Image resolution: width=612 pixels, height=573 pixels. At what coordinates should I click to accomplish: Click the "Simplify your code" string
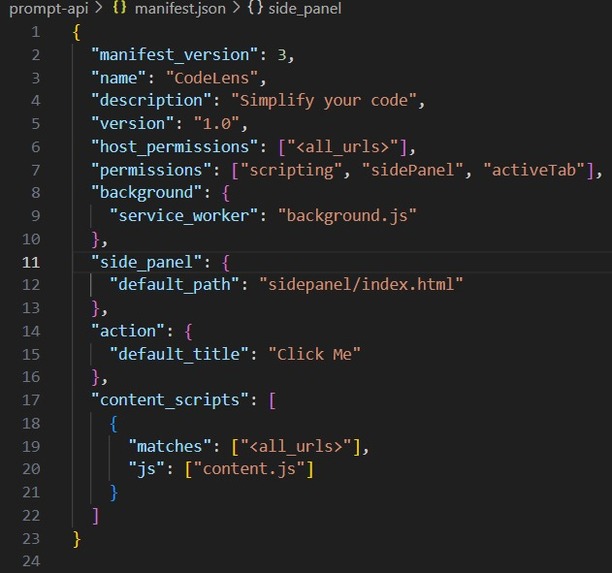tap(324, 101)
